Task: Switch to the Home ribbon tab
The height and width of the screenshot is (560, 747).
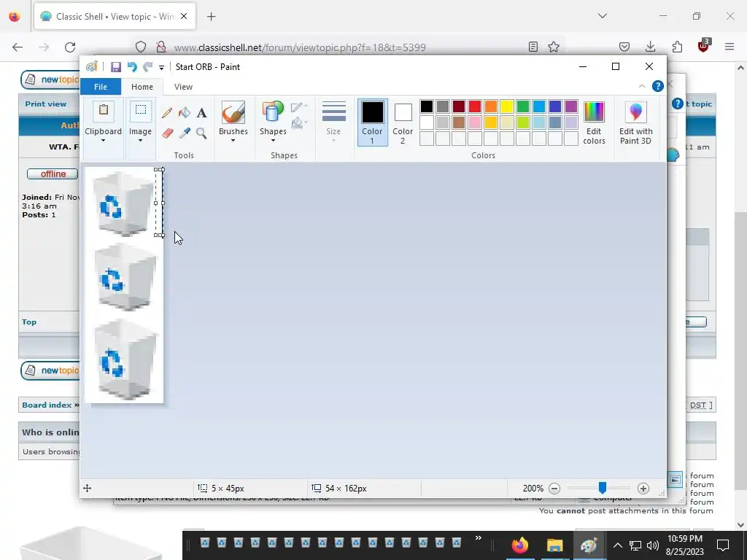Action: click(142, 87)
